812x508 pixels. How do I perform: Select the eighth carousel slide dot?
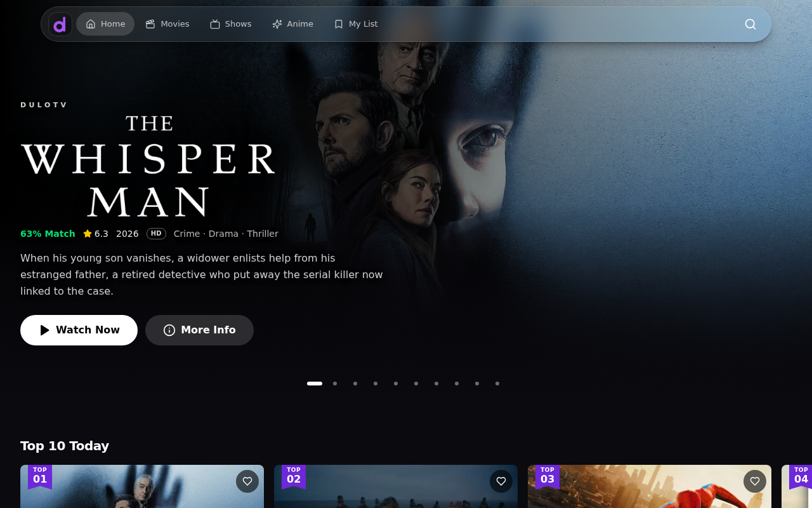coord(457,384)
